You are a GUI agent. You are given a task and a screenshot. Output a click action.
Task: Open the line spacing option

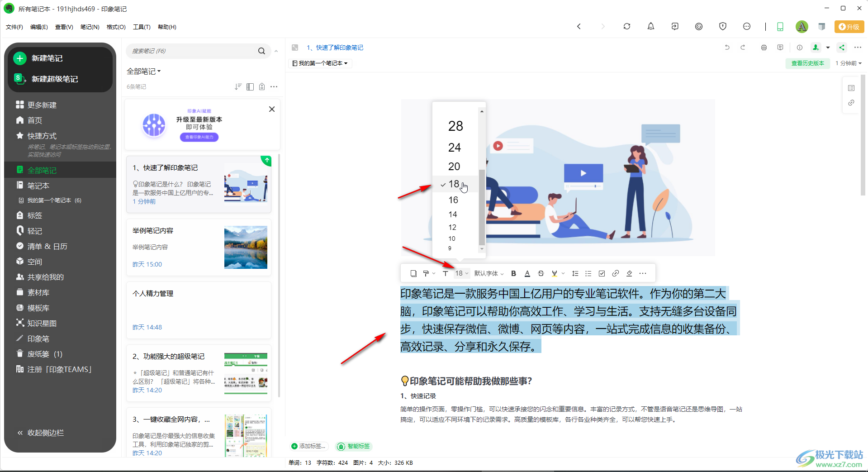click(x=575, y=273)
